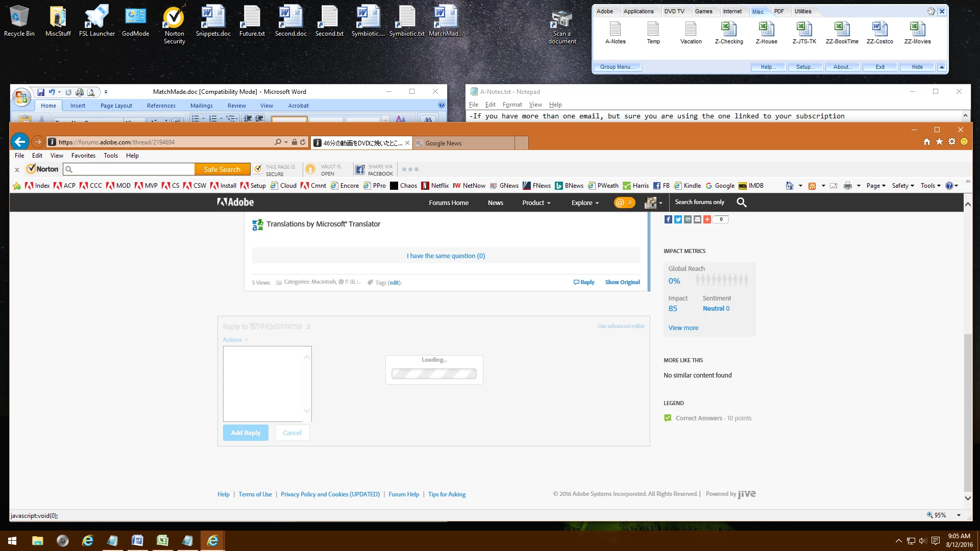Open the Show Original link

pyautogui.click(x=622, y=282)
